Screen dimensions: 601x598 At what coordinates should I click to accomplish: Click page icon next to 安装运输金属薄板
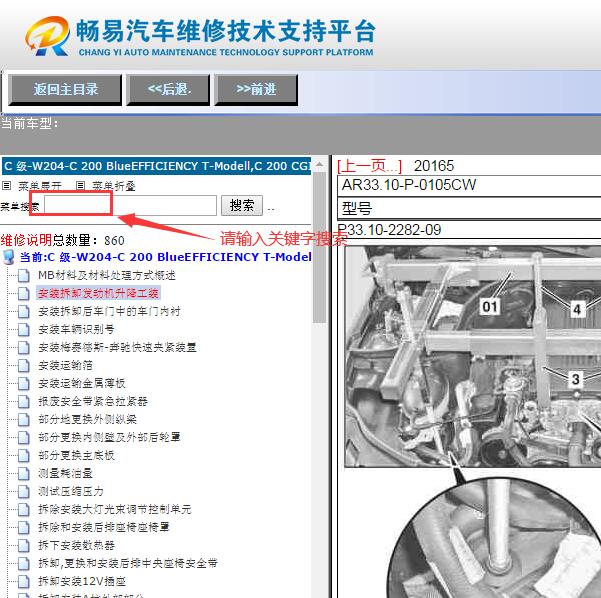(x=24, y=383)
